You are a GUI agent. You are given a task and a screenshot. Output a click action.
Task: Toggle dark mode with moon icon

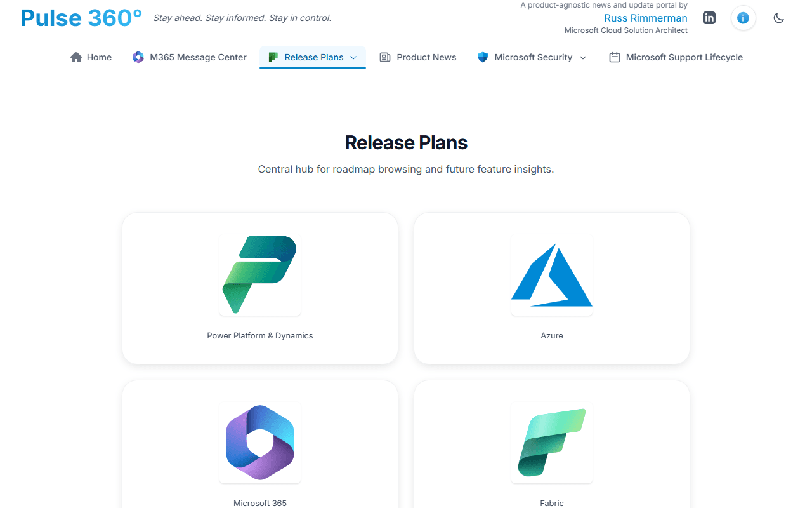click(779, 18)
